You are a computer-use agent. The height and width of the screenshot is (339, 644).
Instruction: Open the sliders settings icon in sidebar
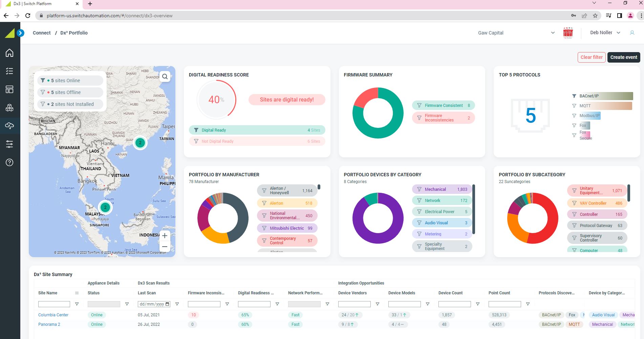pyautogui.click(x=9, y=144)
